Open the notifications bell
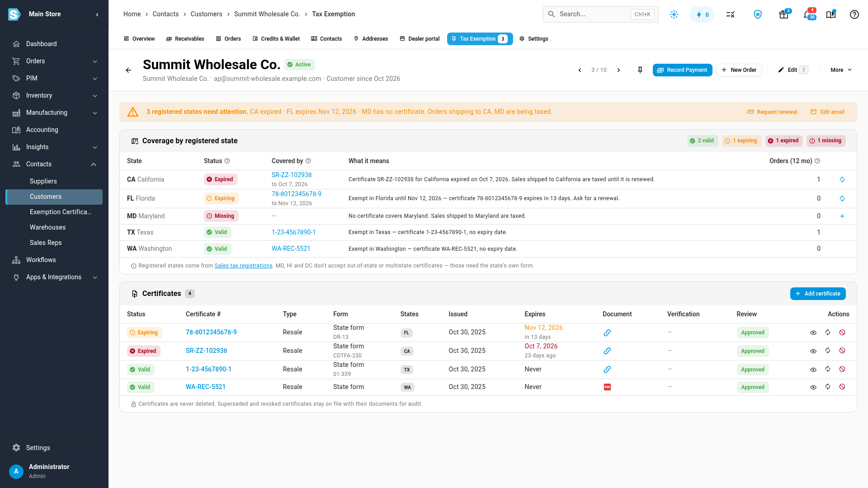Screen dimensions: 868x488 tap(808, 14)
